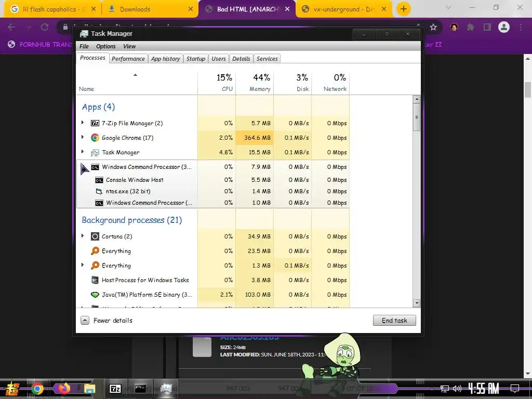Select the Host Process for Windows Tasks icon
532x399 pixels.
(x=95, y=280)
